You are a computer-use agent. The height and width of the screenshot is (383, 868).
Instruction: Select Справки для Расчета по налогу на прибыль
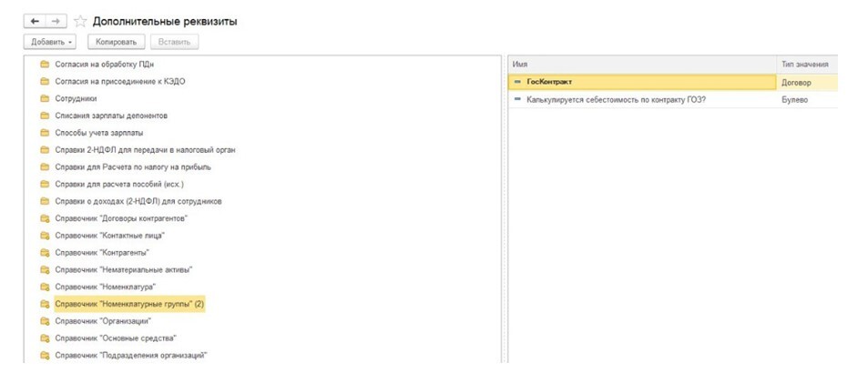tap(133, 166)
